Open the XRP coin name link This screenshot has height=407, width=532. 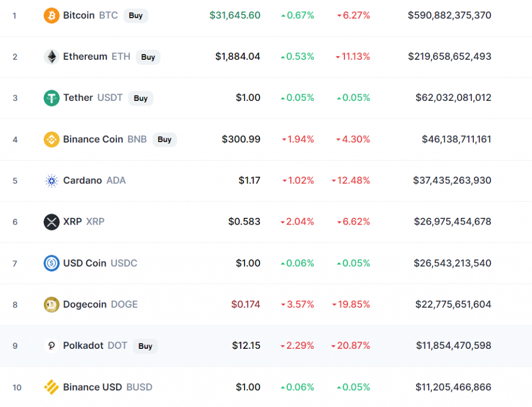coord(72,221)
